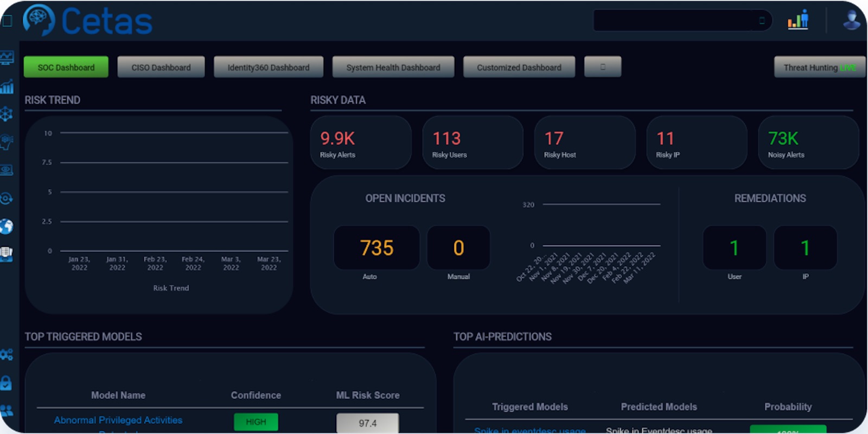Click the colored bar-chart person icon in header
This screenshot has height=434, width=868.
point(798,20)
